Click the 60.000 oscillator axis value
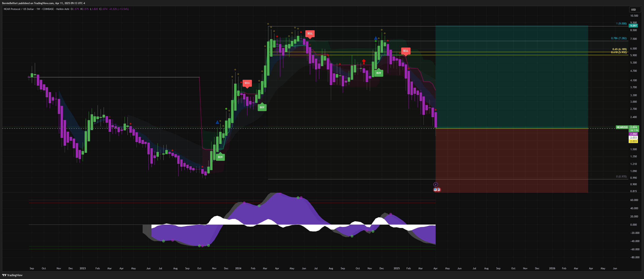Viewport: 644px width, 279px height. tap(634, 200)
